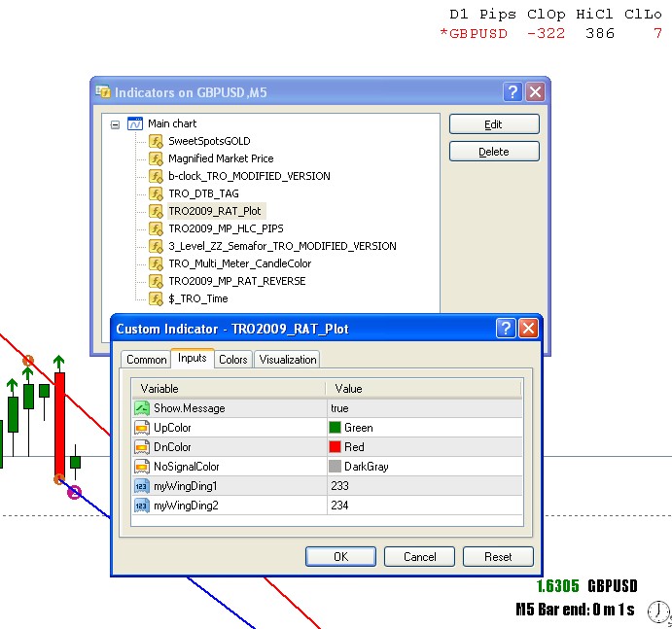This screenshot has height=629, width=672.
Task: Click the Reset button
Action: click(x=498, y=557)
